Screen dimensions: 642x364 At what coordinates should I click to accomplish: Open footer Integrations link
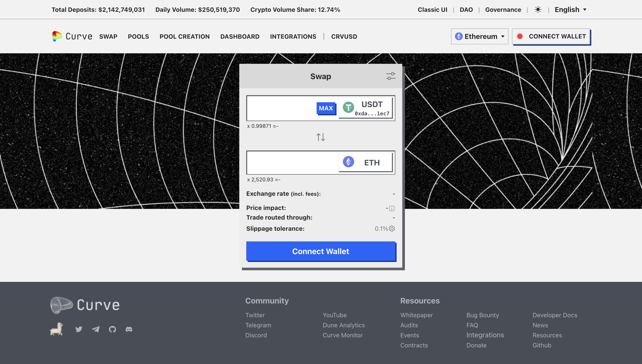pyautogui.click(x=485, y=335)
